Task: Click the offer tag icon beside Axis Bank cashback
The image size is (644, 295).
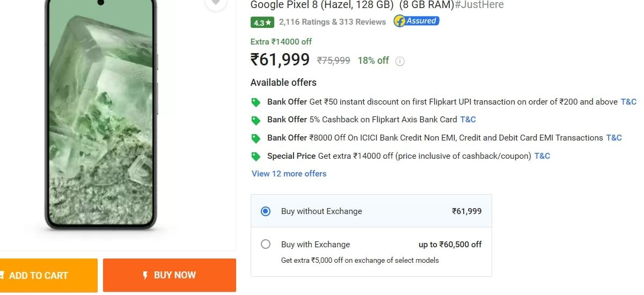Action: (256, 120)
